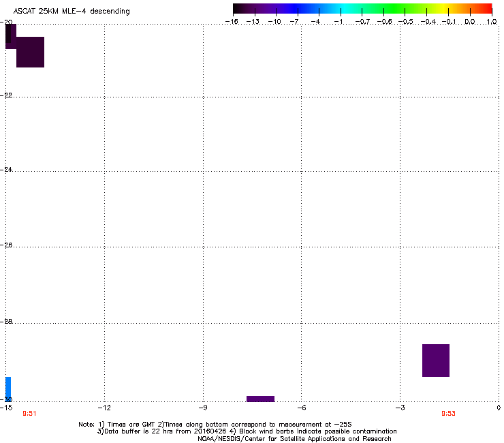Click the -1 colorbar label
Image resolution: width=504 pixels, height=443 pixels.
tap(338, 22)
